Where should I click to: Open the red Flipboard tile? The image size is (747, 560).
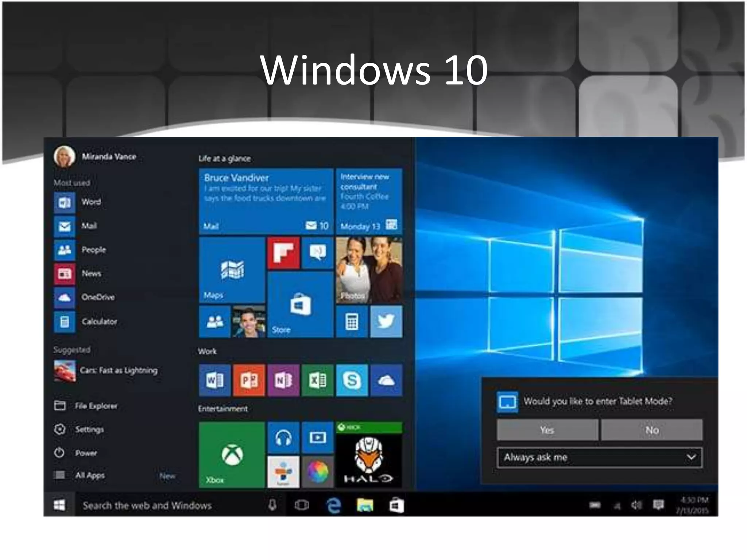coord(283,253)
